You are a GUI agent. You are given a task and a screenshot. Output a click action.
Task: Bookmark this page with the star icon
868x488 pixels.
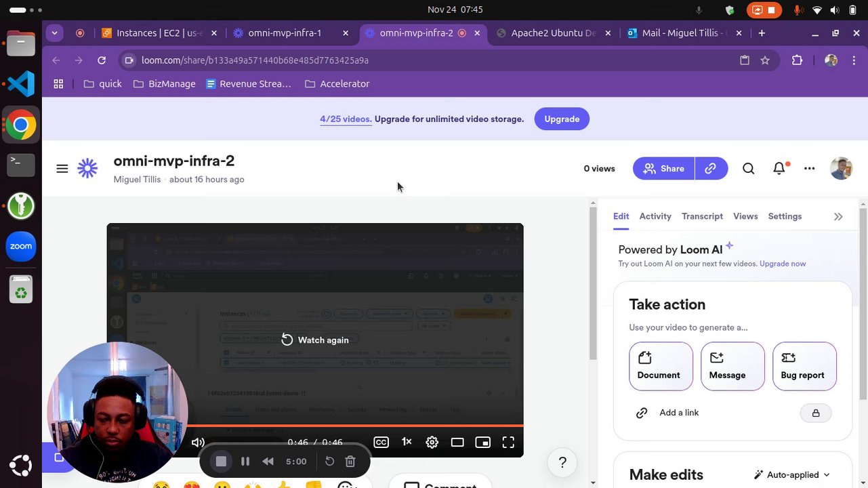coord(765,60)
